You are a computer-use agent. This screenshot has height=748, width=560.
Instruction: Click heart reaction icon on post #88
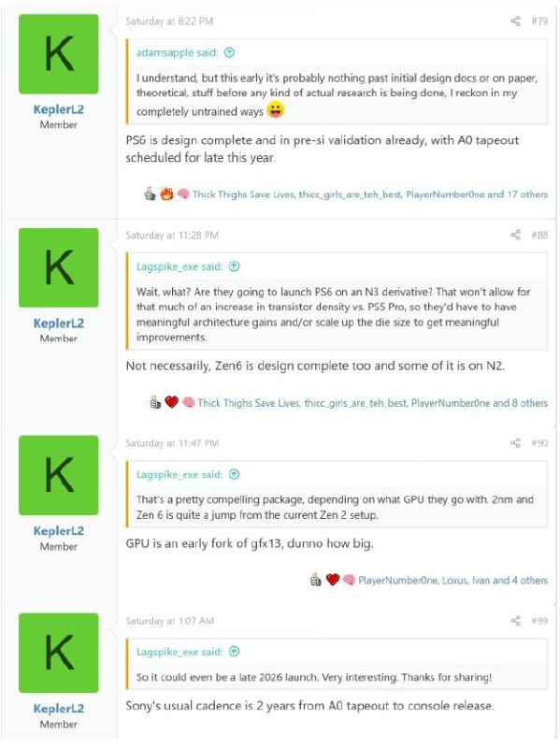171,402
